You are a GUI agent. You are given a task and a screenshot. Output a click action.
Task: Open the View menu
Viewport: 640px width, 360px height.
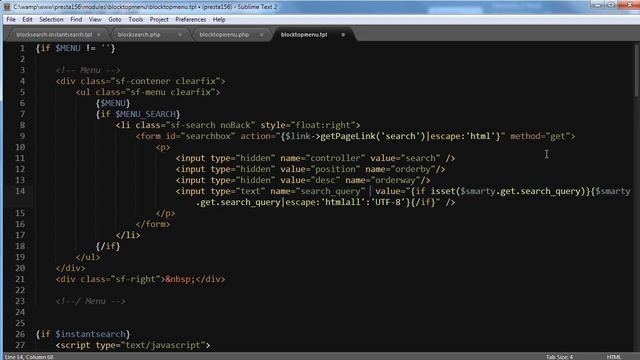click(95, 20)
